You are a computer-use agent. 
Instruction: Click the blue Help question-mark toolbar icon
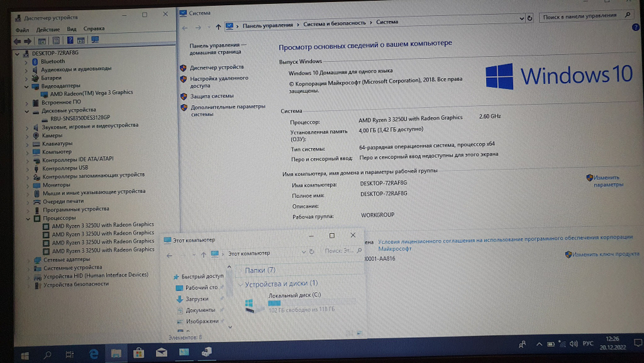[70, 40]
